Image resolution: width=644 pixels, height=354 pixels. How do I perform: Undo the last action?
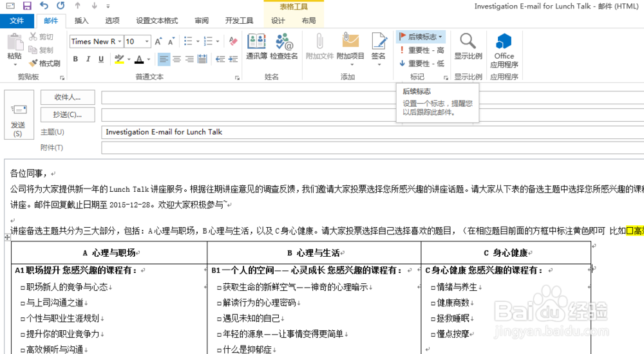click(x=44, y=6)
